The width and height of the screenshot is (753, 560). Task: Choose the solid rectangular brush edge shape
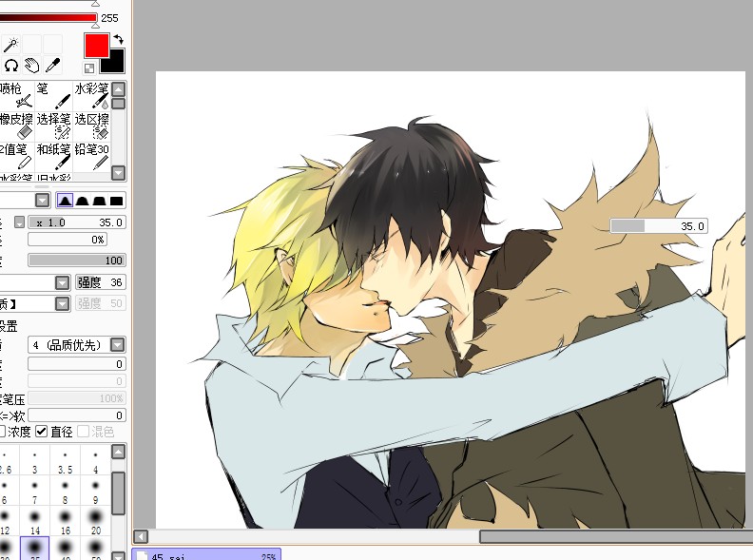point(117,201)
